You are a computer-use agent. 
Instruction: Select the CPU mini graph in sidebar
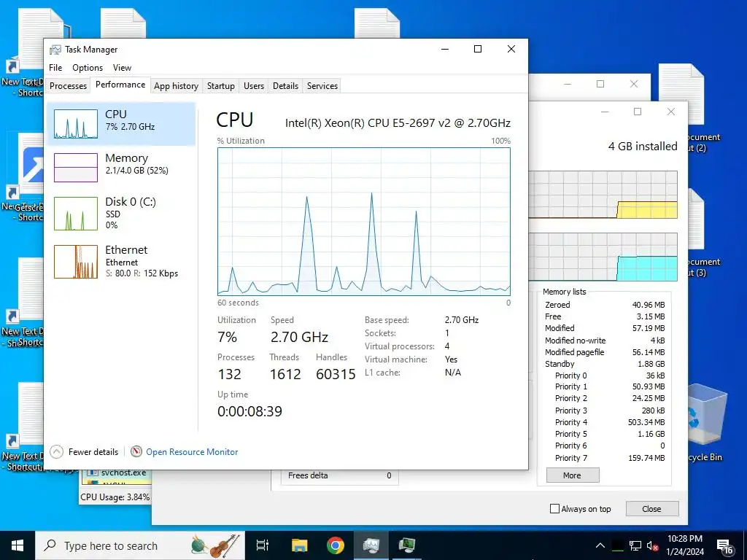(76, 124)
